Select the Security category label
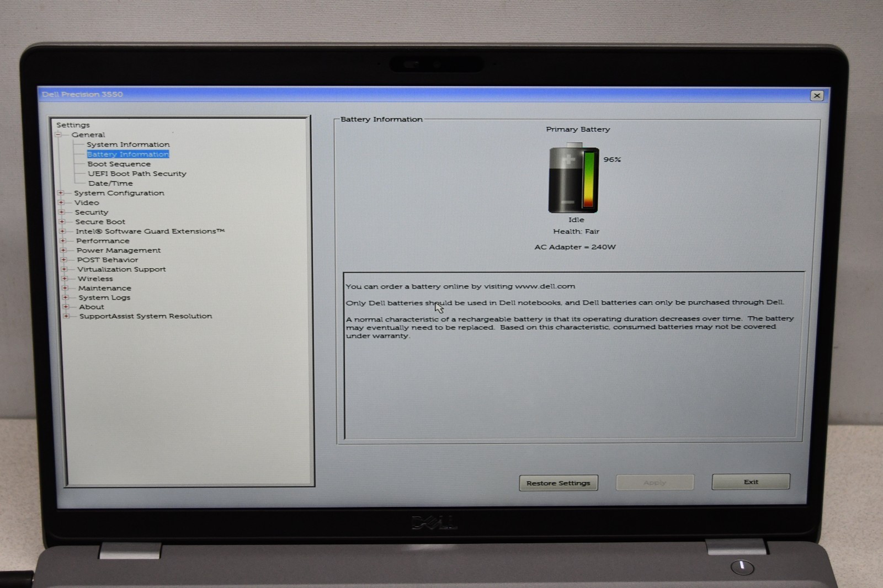Screen dimensions: 883x588 tap(92, 212)
